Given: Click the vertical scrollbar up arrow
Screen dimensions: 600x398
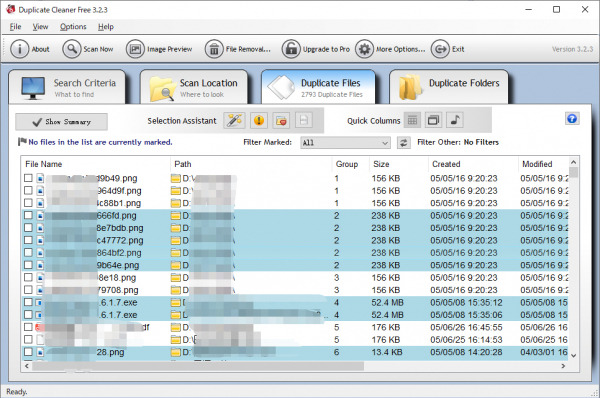Looking at the screenshot, I should coord(574,162).
